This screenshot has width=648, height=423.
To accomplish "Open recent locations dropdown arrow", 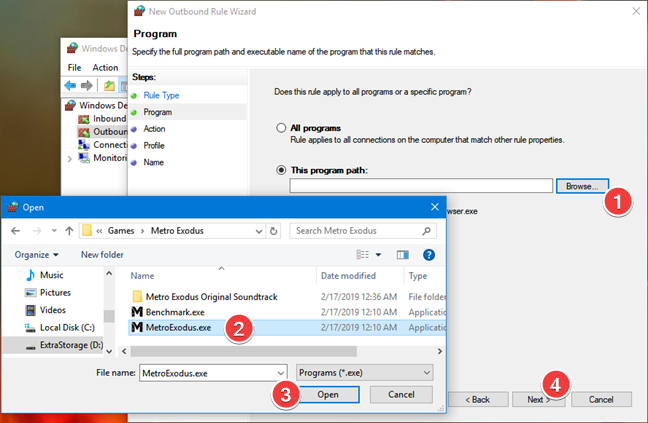I will click(x=54, y=231).
